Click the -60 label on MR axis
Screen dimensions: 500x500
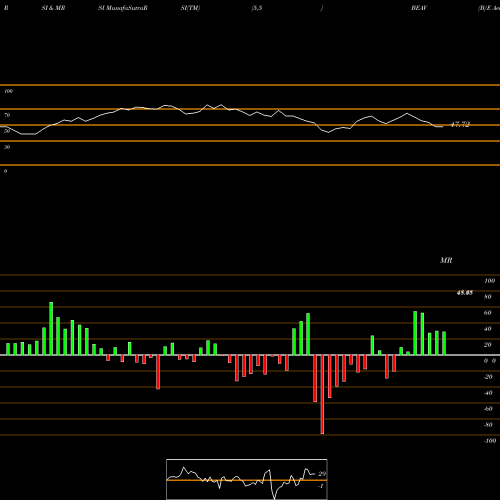pos(488,409)
